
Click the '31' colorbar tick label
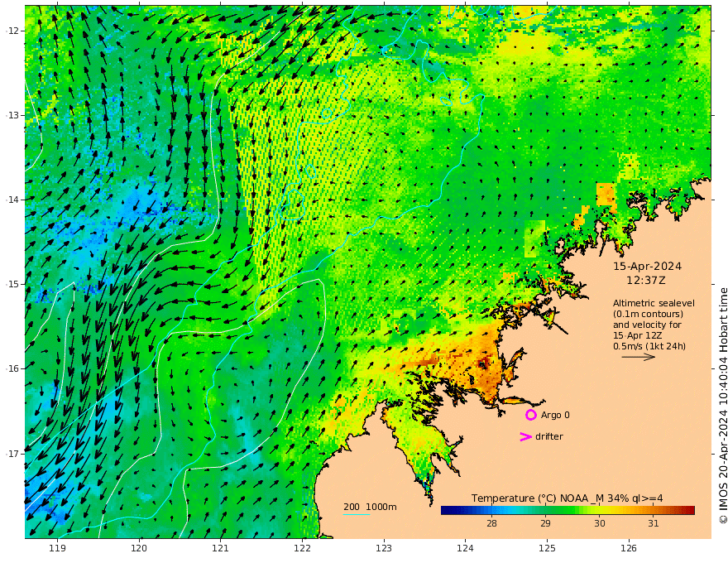654,523
